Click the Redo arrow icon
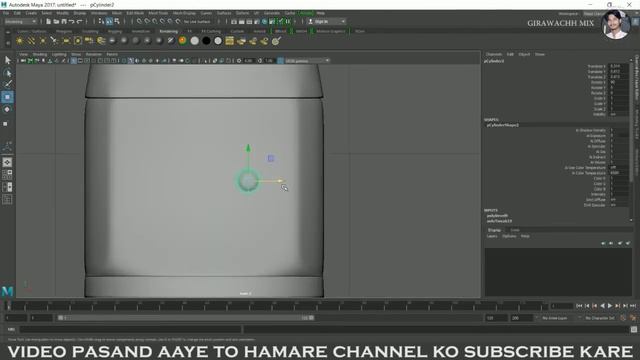This screenshot has width=640, height=360. (80, 22)
